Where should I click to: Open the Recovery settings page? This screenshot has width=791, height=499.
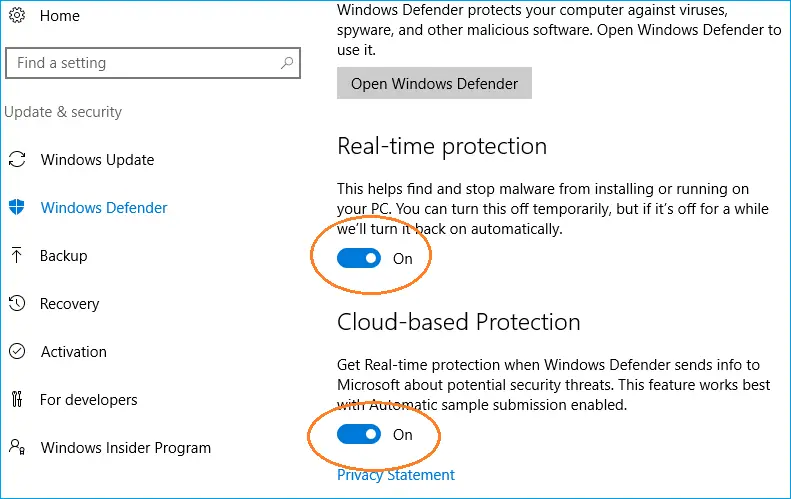coord(70,304)
